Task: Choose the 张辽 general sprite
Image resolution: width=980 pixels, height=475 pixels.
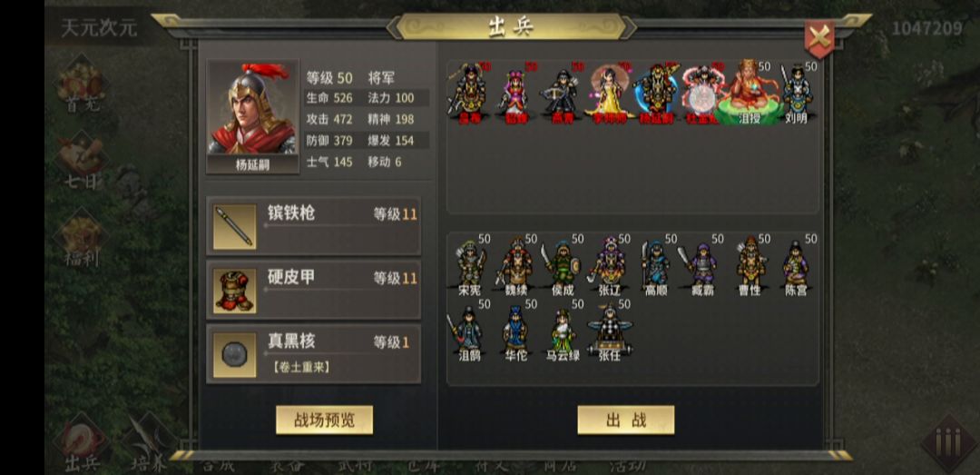Action: (x=609, y=265)
